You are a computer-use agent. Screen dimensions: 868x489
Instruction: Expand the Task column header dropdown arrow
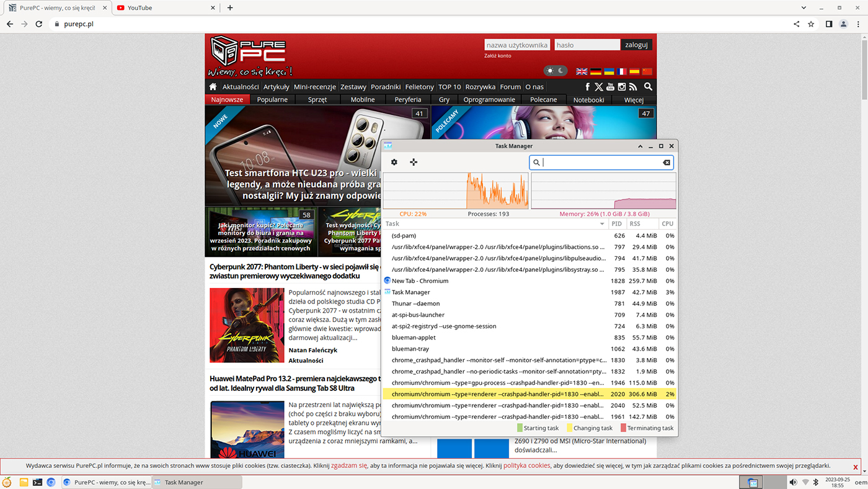click(x=601, y=224)
